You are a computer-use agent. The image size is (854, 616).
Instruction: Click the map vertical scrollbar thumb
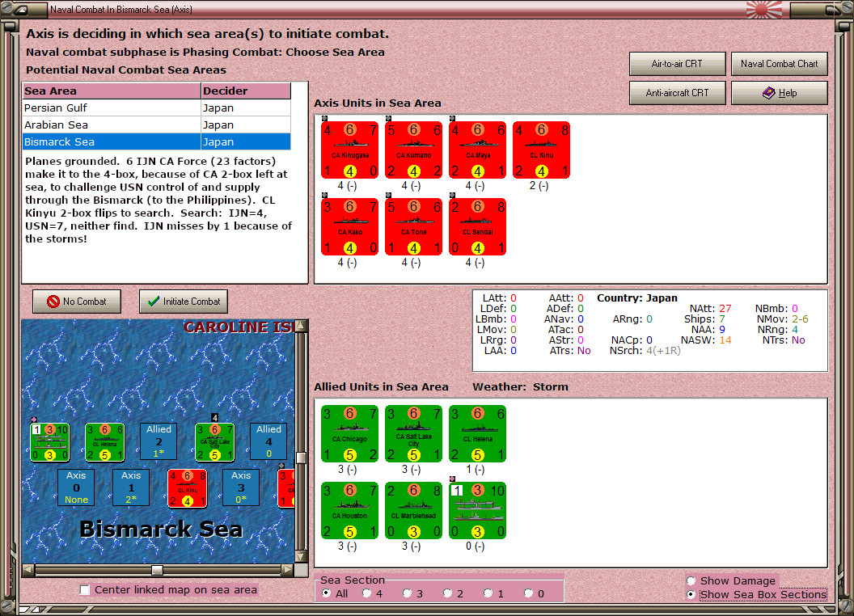tap(301, 458)
